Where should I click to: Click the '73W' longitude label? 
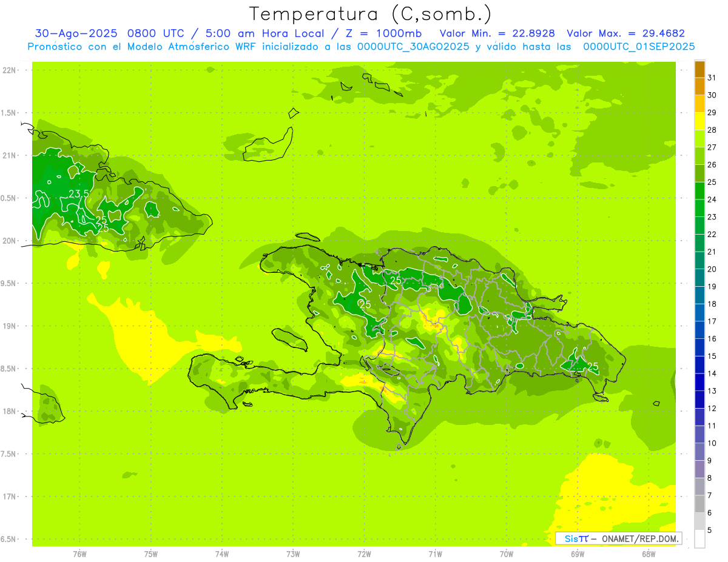pyautogui.click(x=293, y=554)
